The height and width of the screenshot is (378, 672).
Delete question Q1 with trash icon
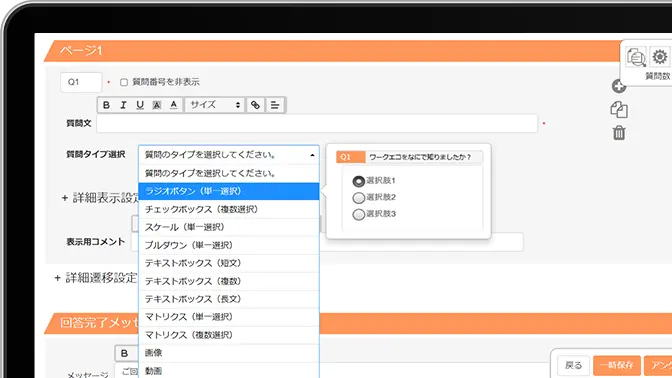tap(619, 133)
